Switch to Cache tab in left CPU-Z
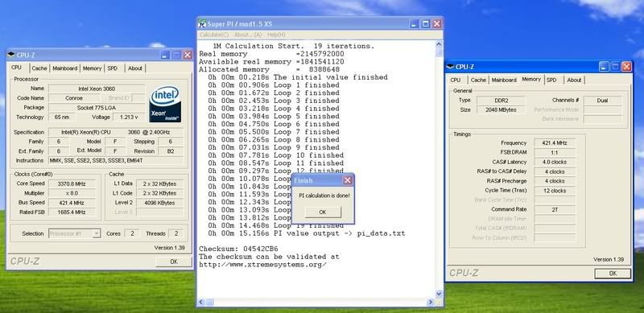The image size is (644, 313). pyautogui.click(x=39, y=68)
